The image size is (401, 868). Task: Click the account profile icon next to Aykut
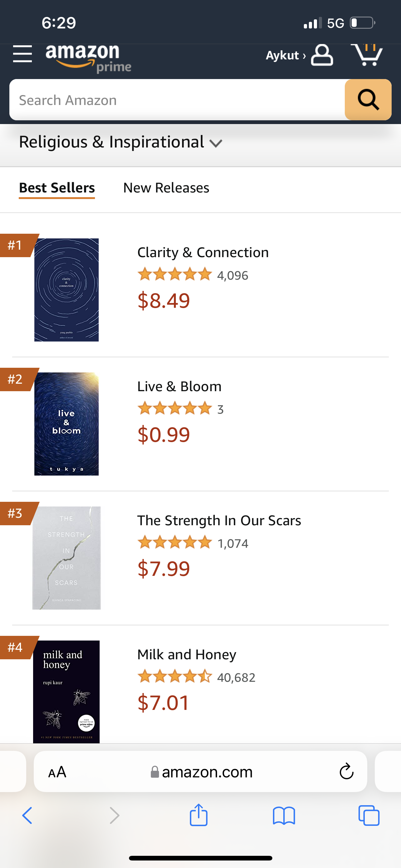click(321, 56)
